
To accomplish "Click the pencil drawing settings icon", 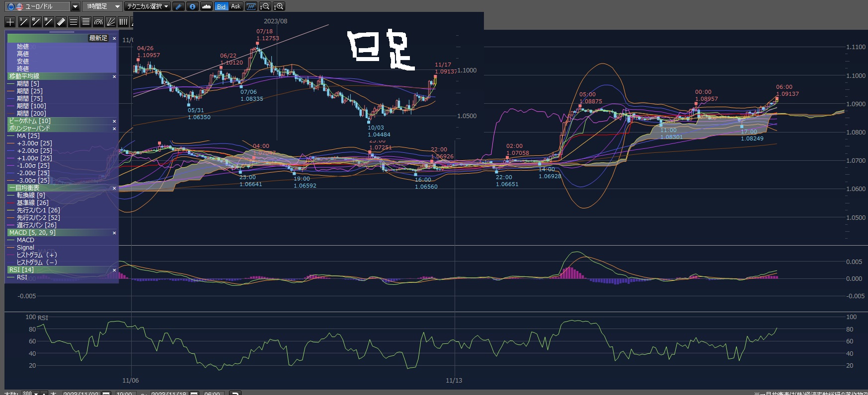I will point(179,6).
